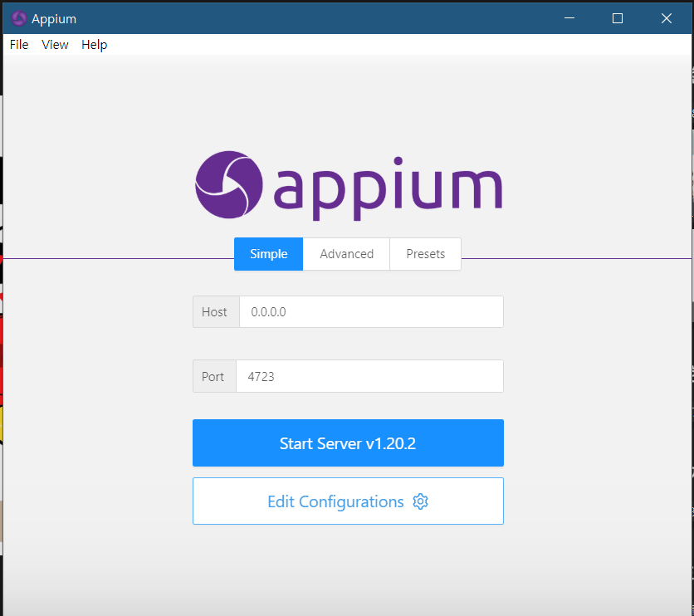
Task: Close the Appium window
Action: point(666,18)
